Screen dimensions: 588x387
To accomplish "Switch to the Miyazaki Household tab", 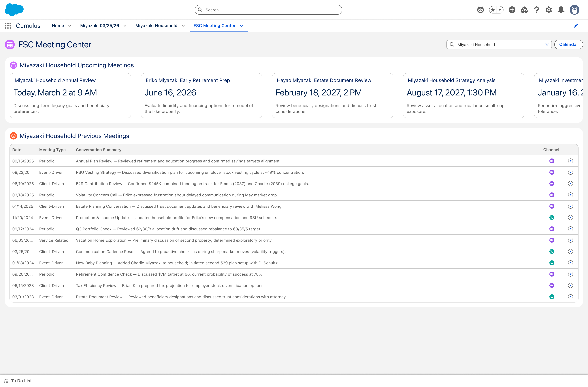I will [x=156, y=26].
